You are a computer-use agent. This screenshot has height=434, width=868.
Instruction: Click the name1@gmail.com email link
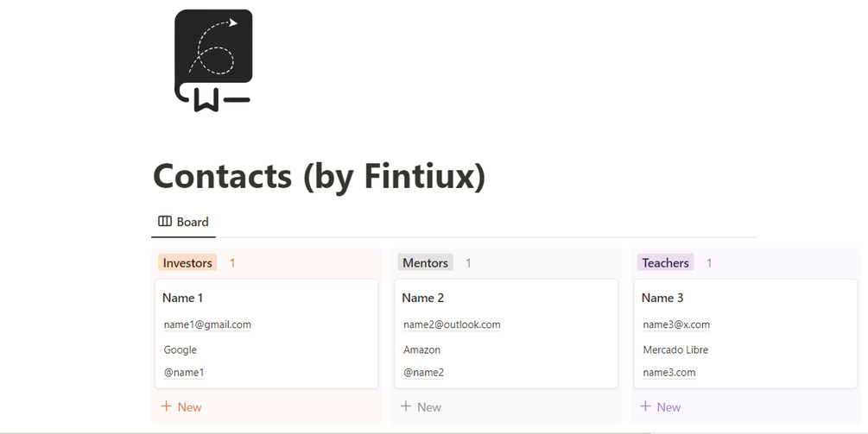click(x=207, y=324)
